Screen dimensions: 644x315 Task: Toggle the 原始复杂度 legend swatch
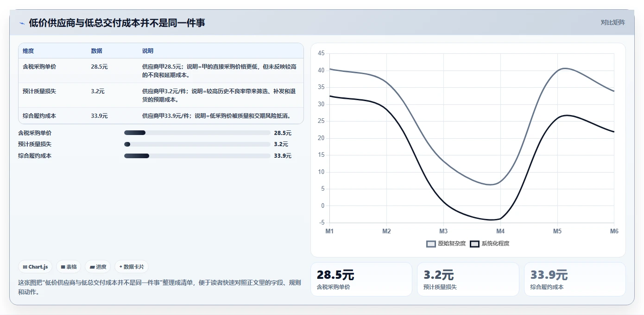point(431,244)
